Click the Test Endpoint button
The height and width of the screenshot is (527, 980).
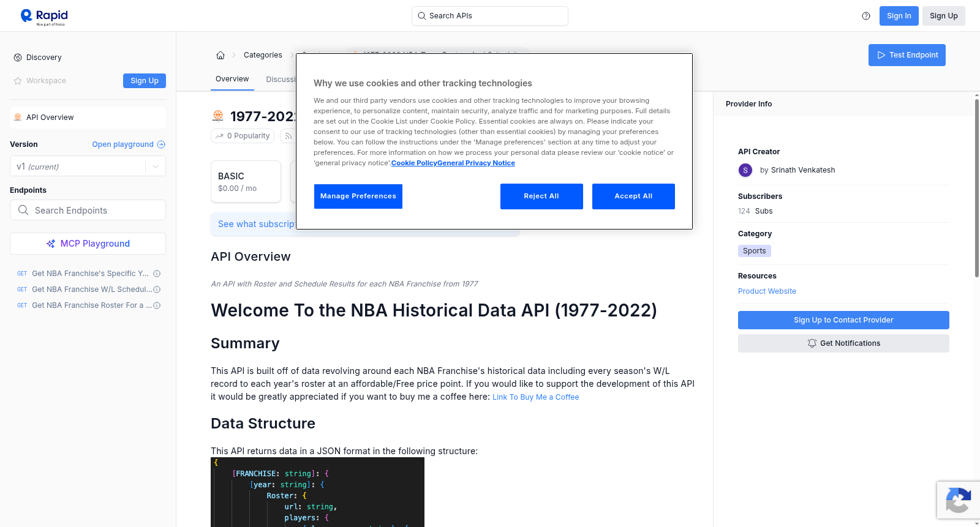tap(907, 55)
